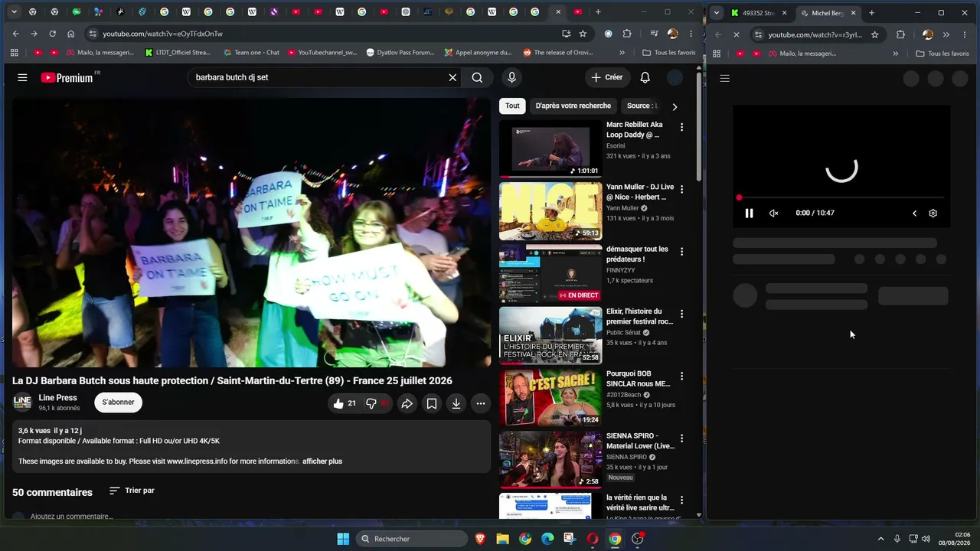
Task: Open 'LTDT_Officiel Strea...' bookmark
Action: 178,53
